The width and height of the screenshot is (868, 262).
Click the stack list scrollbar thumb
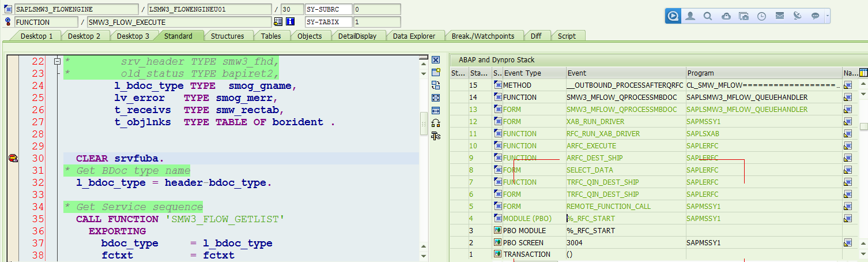(863, 126)
